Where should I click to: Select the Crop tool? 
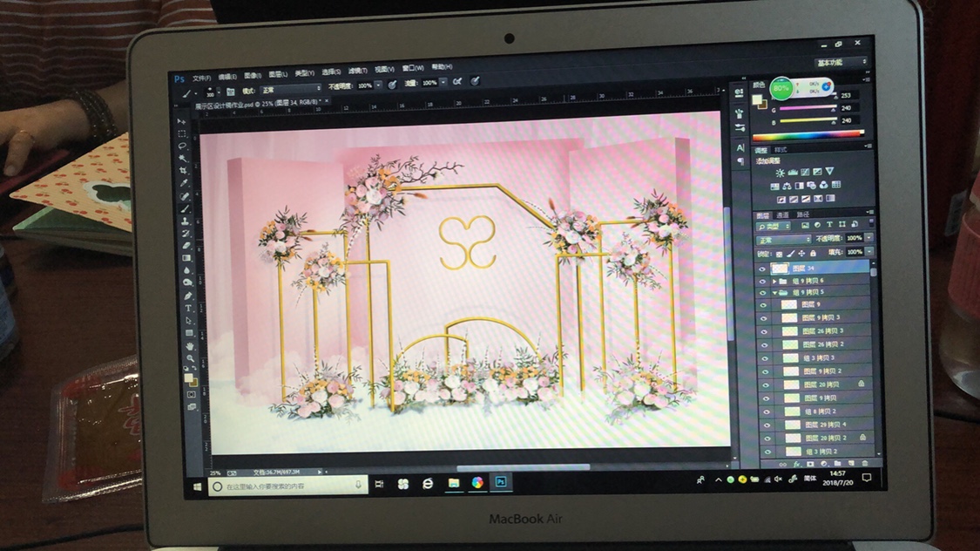pos(183,170)
